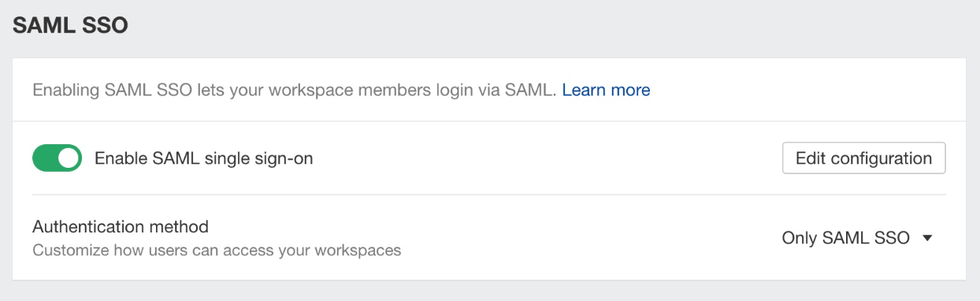This screenshot has height=301, width=980.
Task: Click the green part of the enabled switch
Action: (43, 158)
